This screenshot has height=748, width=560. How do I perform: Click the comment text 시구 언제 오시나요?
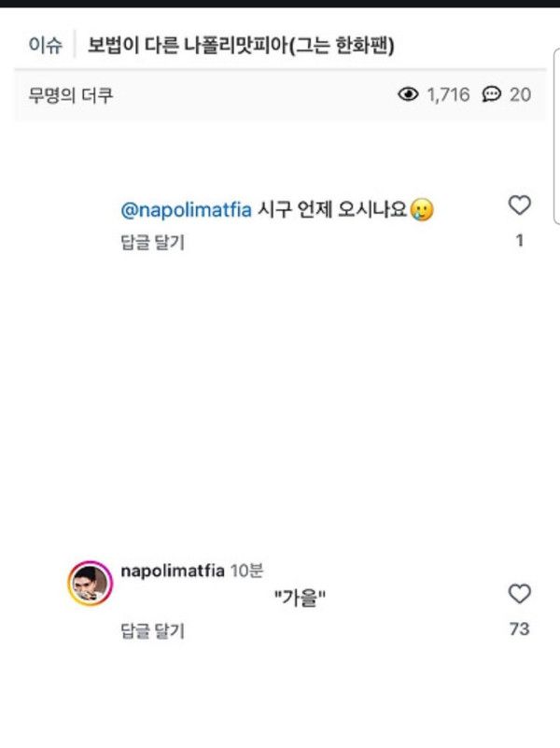click(x=331, y=210)
